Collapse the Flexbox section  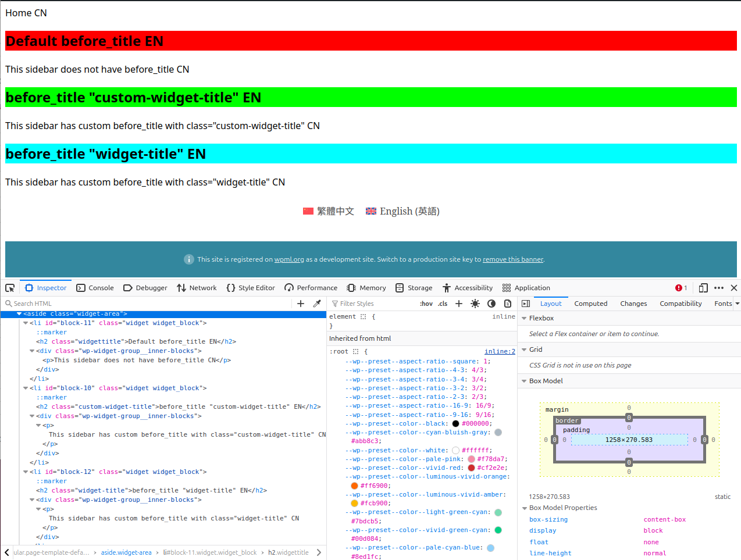tap(524, 319)
